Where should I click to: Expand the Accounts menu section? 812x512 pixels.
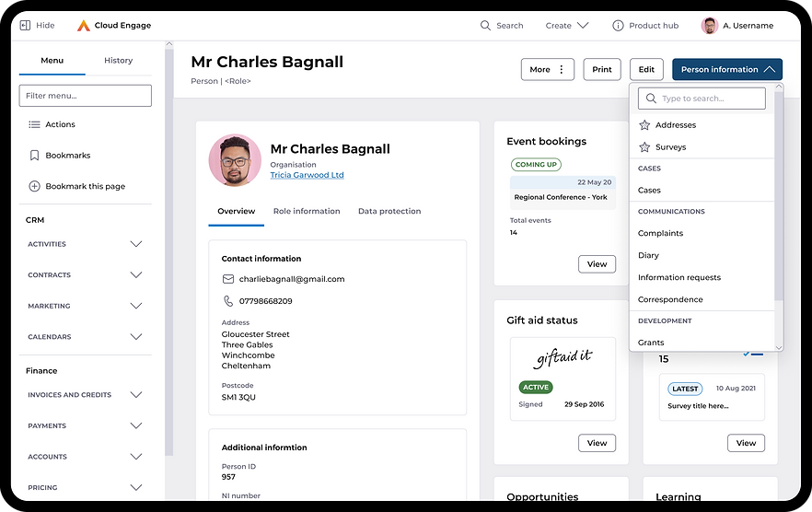coord(136,457)
